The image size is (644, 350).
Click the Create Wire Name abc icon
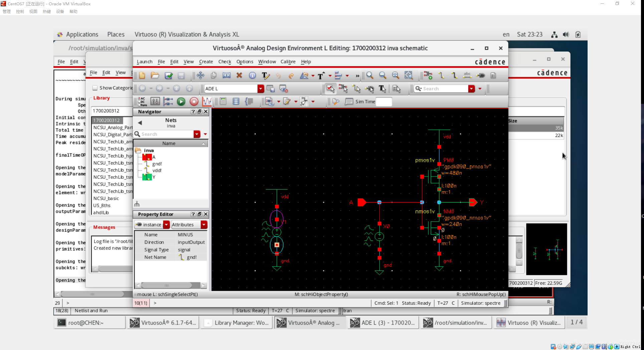[x=467, y=76]
